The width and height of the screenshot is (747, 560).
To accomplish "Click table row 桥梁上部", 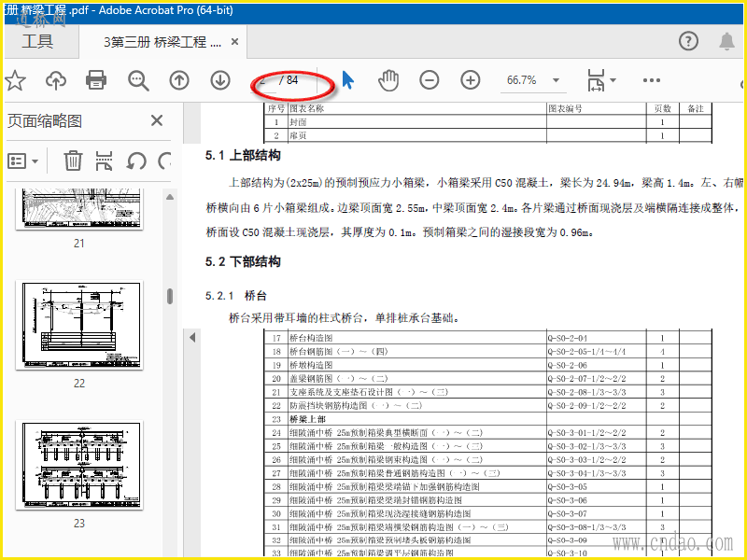I will click(x=487, y=419).
